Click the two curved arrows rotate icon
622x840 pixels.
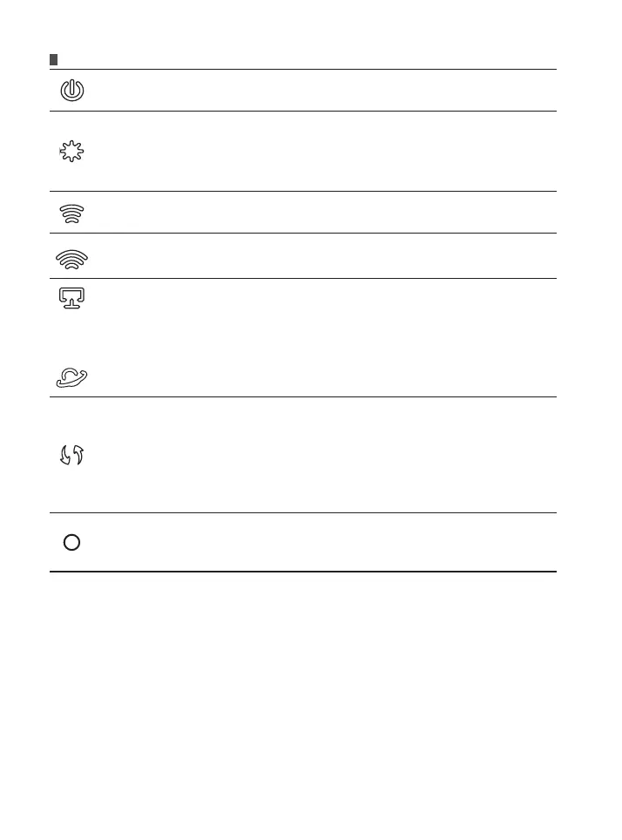point(71,454)
